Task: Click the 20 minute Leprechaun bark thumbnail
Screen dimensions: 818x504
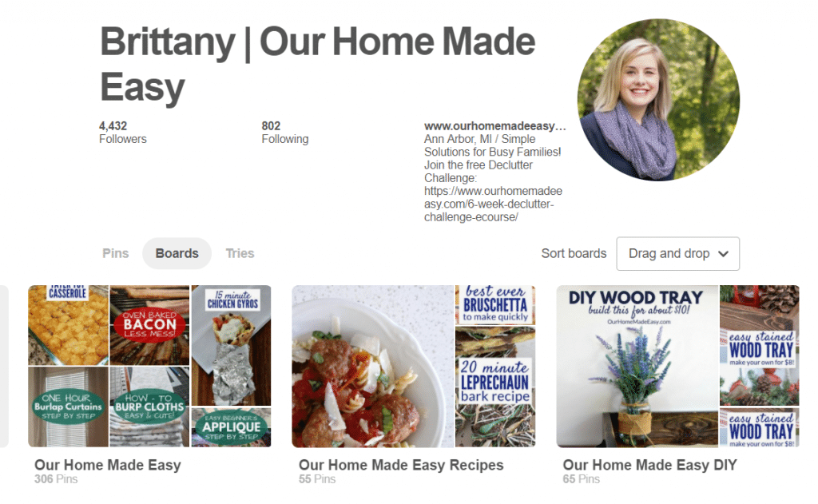Action: 495,387
